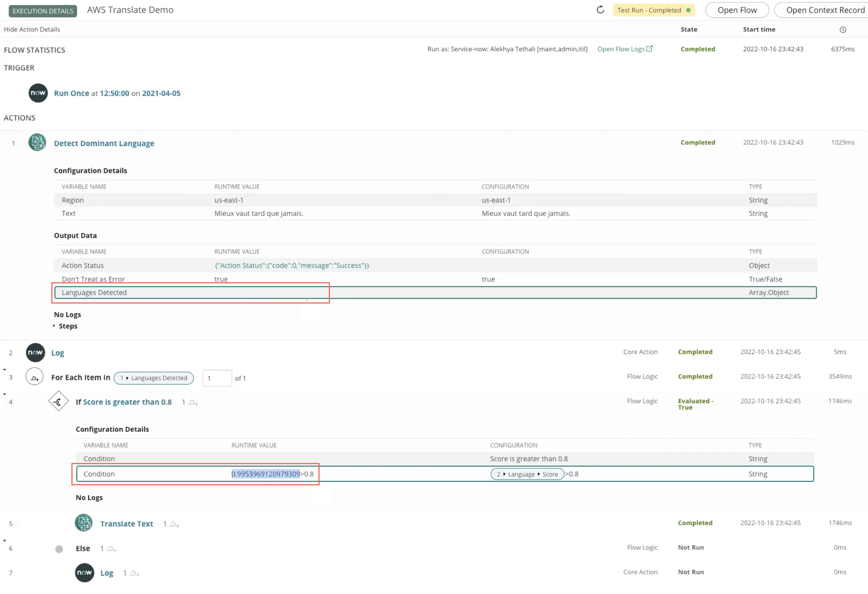Click the 'Language Score' data pill
The image size is (868, 594).
tap(527, 474)
